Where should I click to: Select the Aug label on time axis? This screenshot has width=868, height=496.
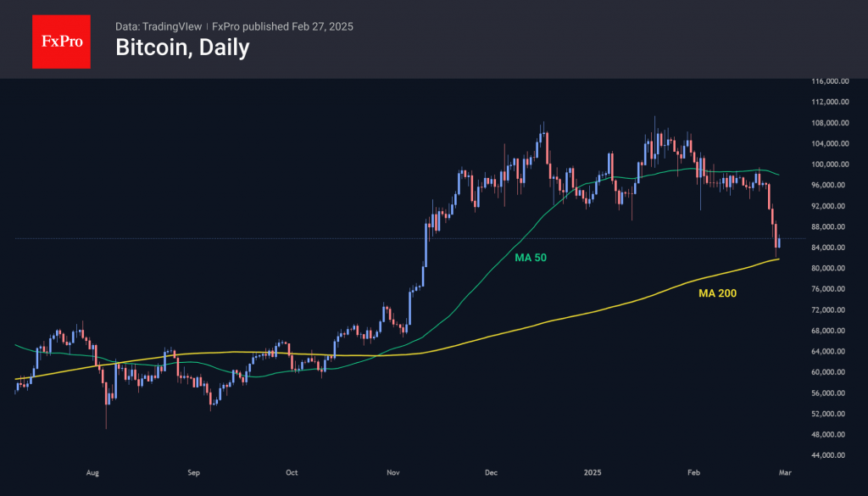pos(93,472)
